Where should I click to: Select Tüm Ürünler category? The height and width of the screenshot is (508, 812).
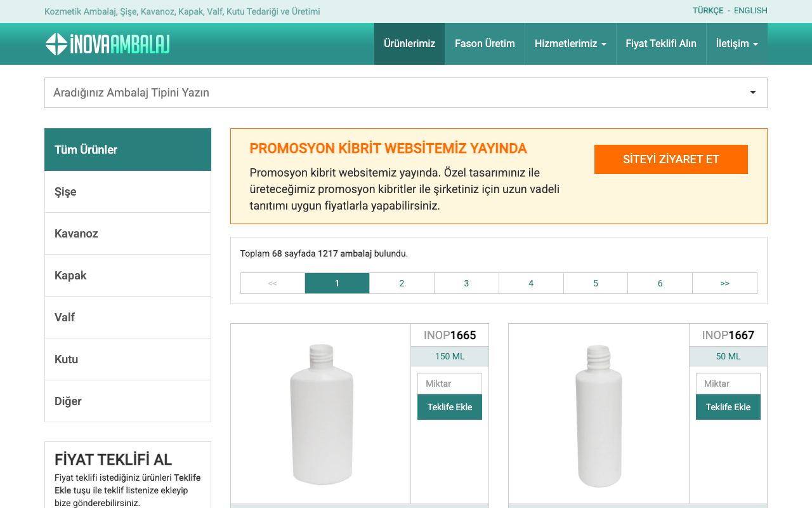point(128,150)
